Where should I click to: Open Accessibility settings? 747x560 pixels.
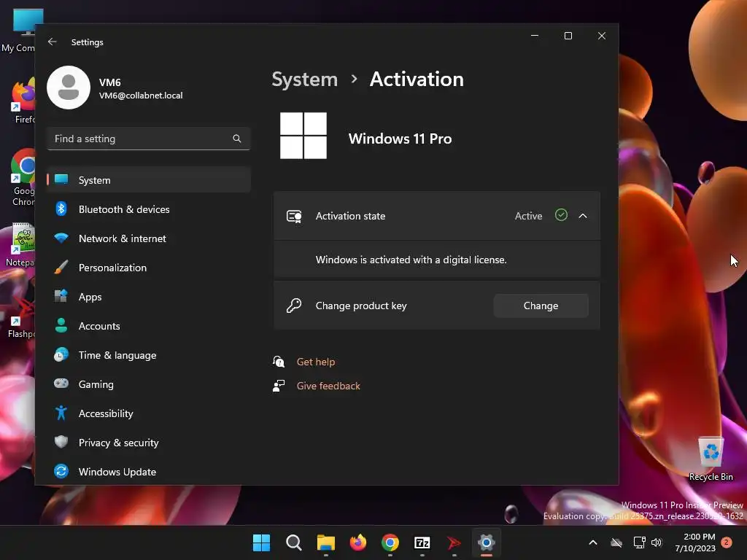point(149,413)
